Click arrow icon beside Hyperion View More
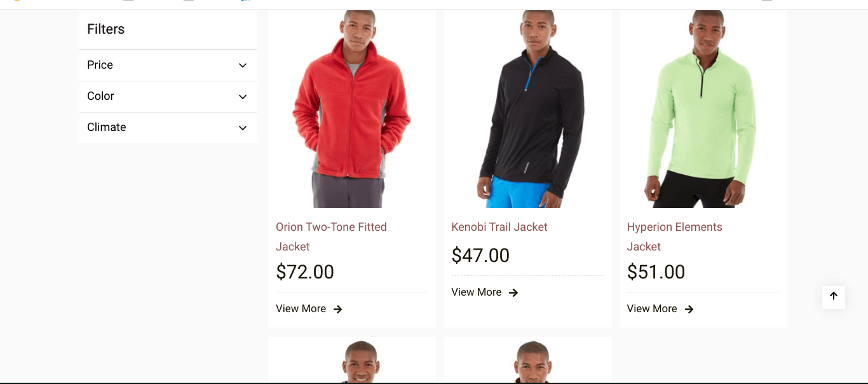Screen dimensions: 868x384 [689, 309]
